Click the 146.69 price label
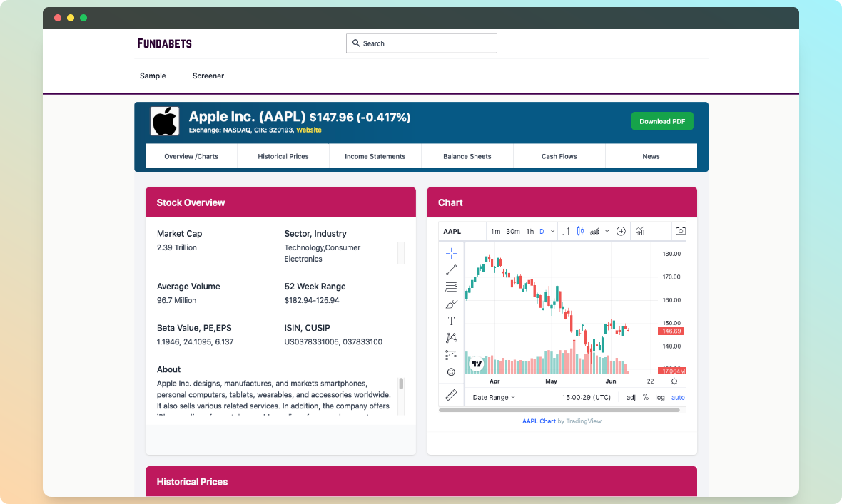Screen dimensions: 842x504 pos(671,331)
